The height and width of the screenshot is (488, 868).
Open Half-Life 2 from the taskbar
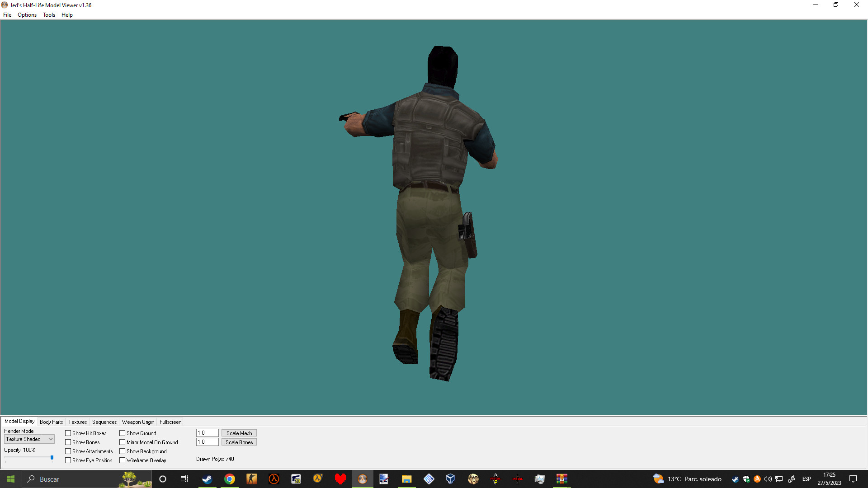pos(318,479)
